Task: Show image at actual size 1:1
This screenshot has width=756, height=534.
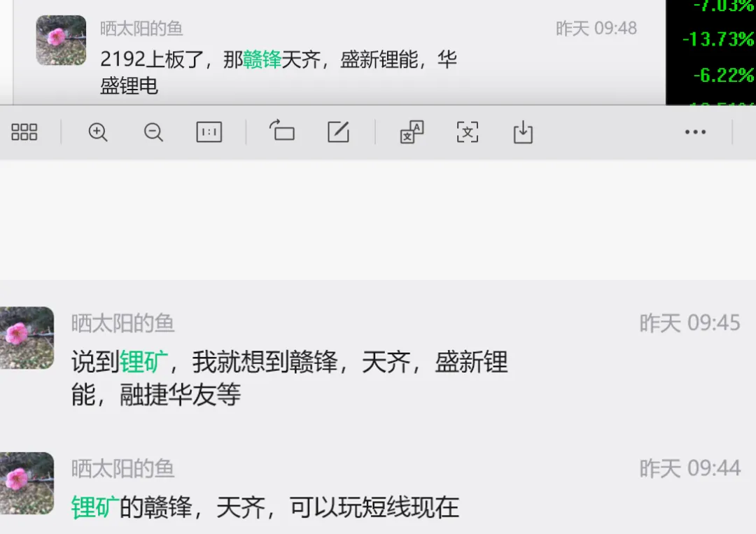Action: 209,132
